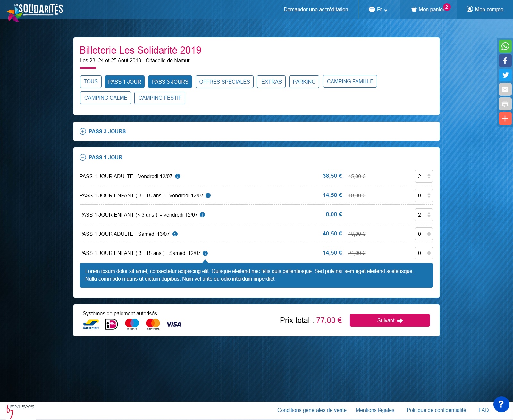Click the iDEAL payment logo
This screenshot has width=513, height=420.
[x=112, y=324]
